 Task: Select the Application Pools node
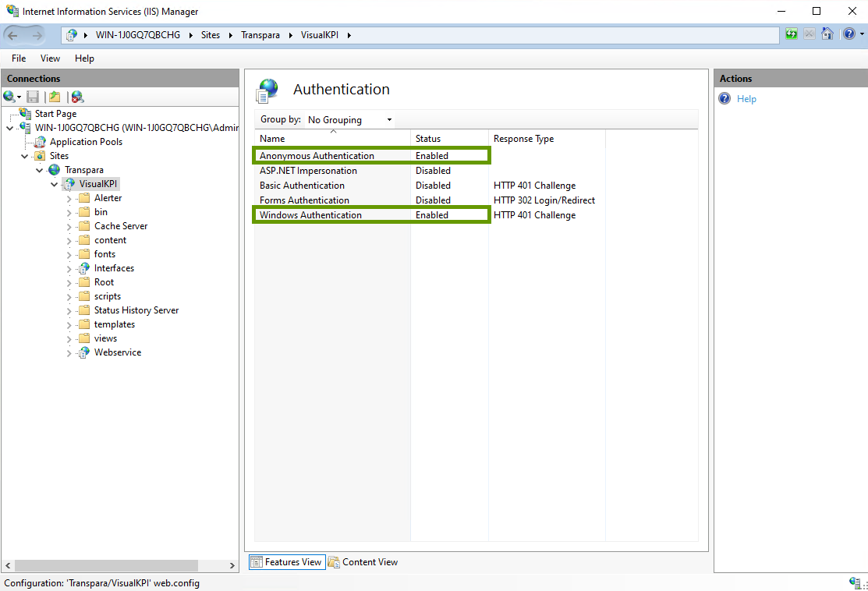pos(86,142)
